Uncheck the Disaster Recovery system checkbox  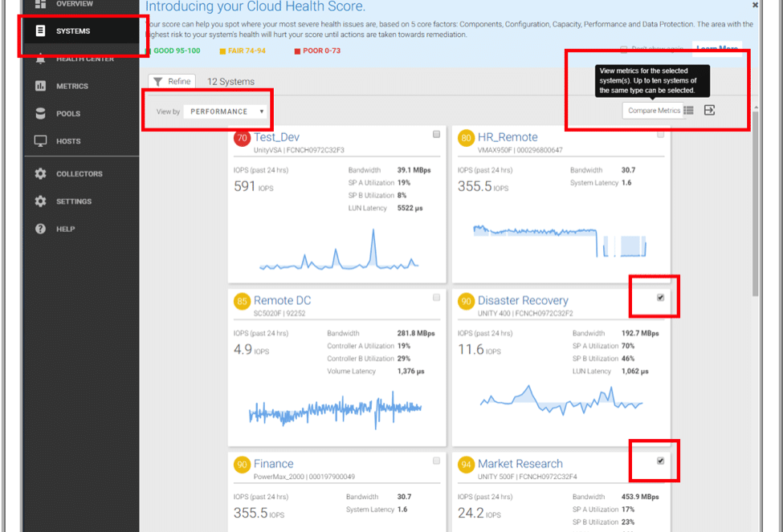coord(661,298)
